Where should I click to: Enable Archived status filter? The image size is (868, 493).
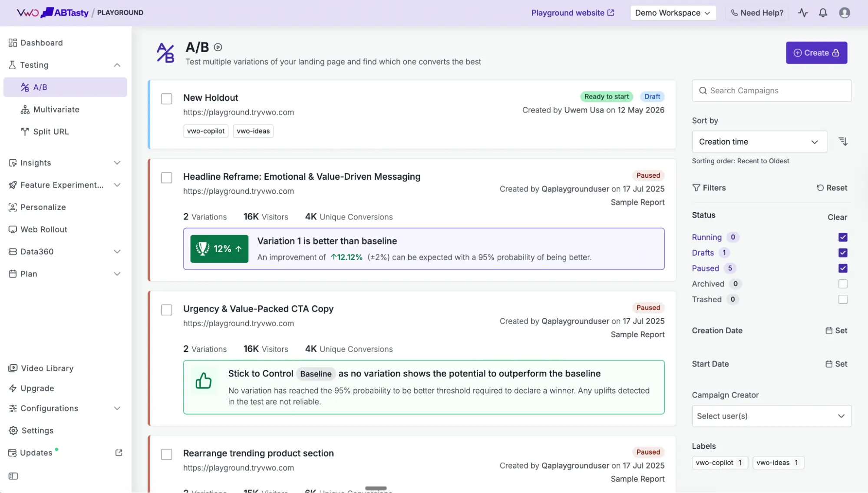click(x=843, y=284)
